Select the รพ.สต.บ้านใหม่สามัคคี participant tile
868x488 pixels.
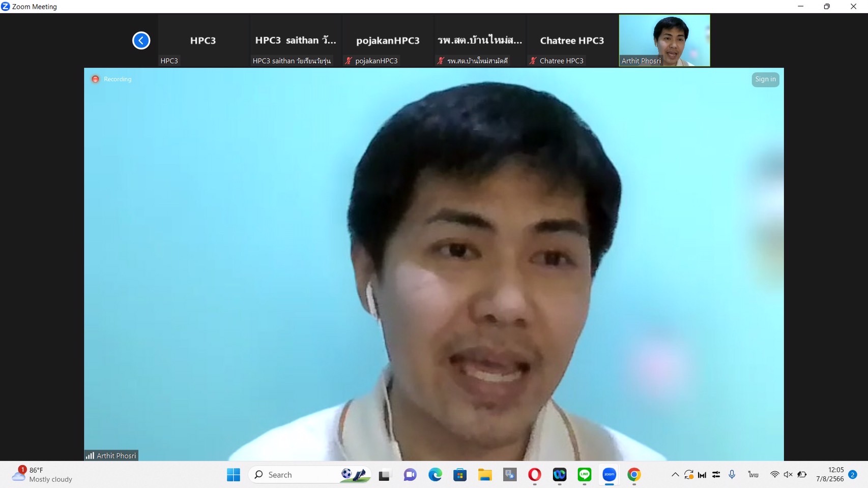pyautogui.click(x=480, y=40)
